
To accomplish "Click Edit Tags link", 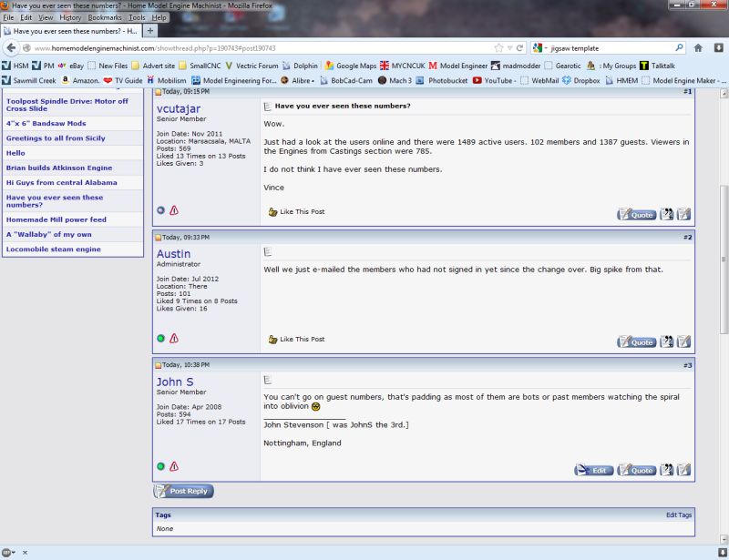I will [x=679, y=514].
